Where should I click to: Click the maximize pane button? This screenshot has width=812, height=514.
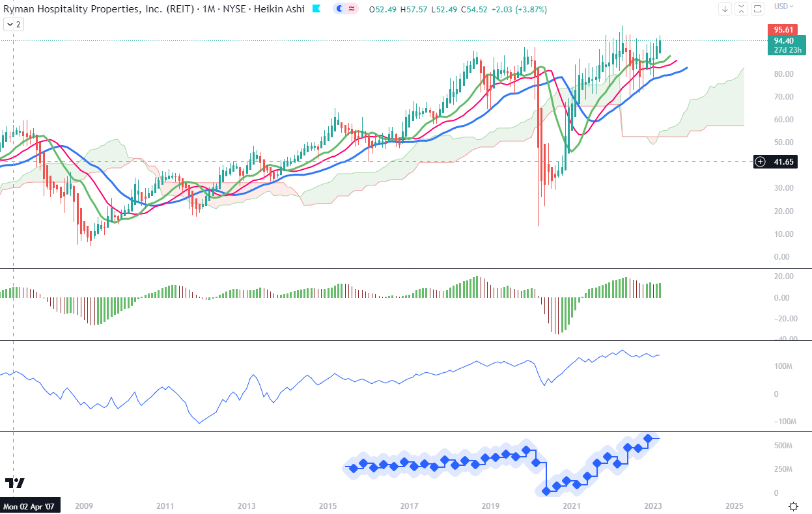pos(757,9)
